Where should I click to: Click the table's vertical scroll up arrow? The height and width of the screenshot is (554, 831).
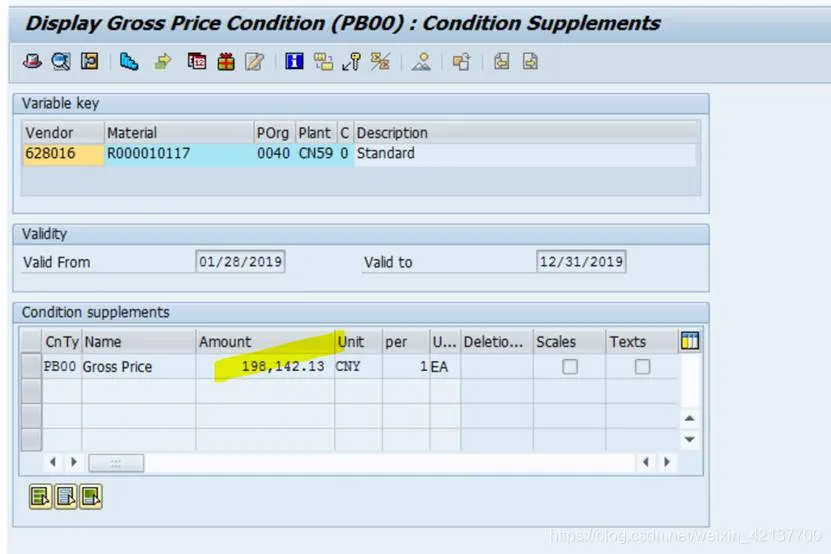pyautogui.click(x=689, y=419)
